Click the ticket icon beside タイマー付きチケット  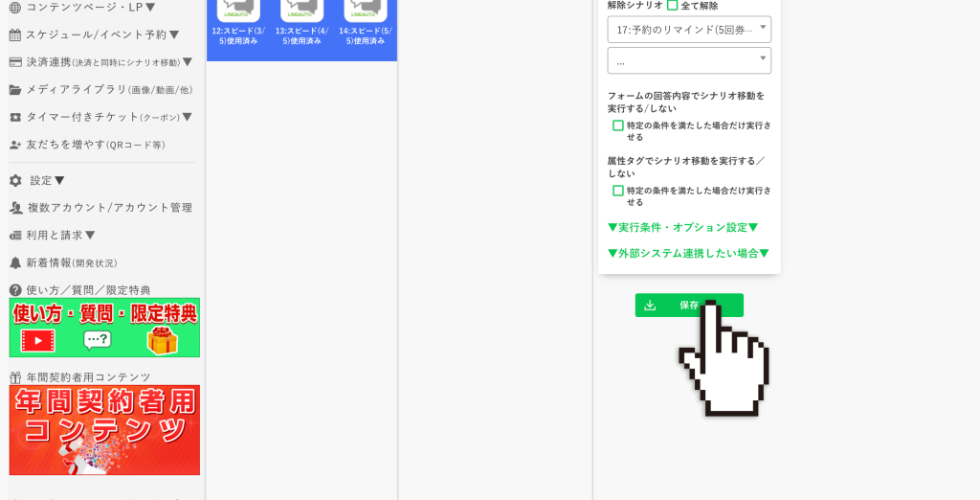click(15, 117)
